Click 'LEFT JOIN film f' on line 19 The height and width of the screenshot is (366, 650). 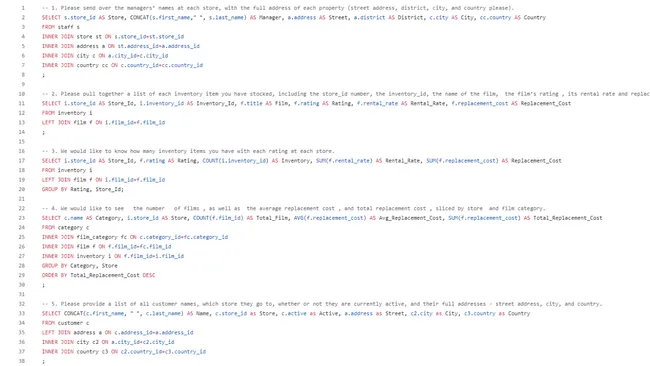coord(103,179)
